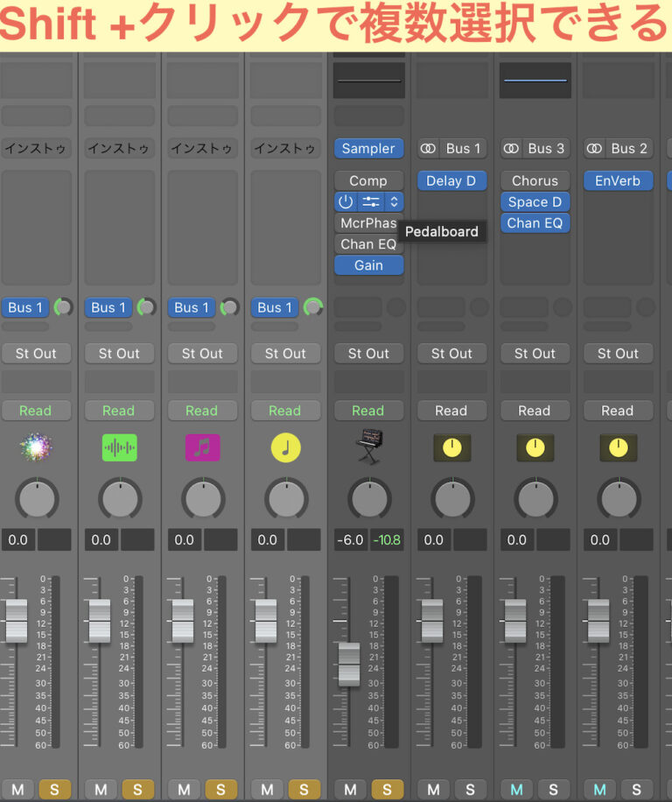
Task: Open the EQ thumbnail on the Sampler channel
Action: click(x=369, y=81)
